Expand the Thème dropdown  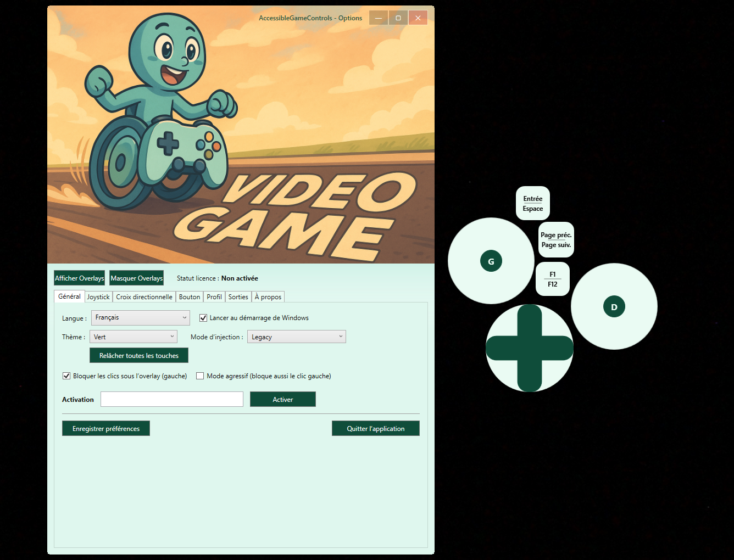(x=134, y=337)
